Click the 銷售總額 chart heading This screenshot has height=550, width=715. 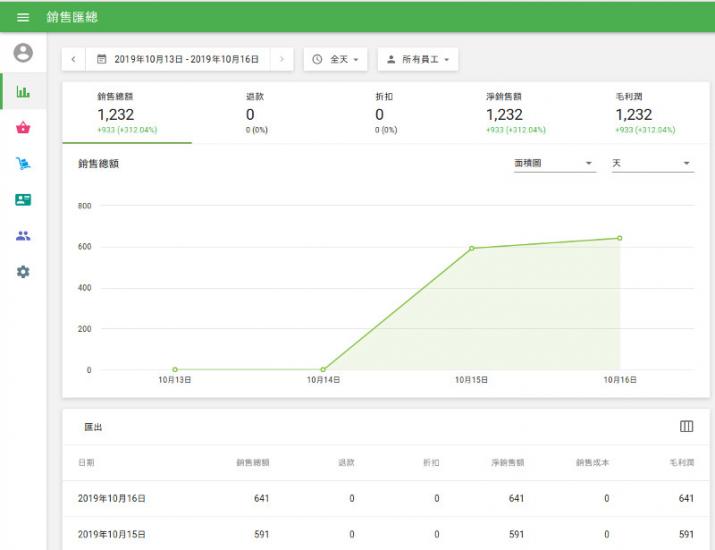tap(98, 164)
